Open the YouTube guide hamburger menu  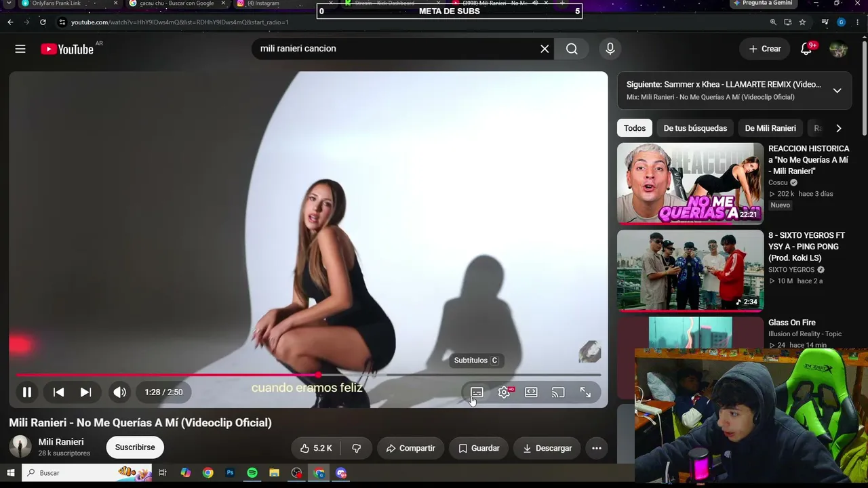(x=20, y=49)
